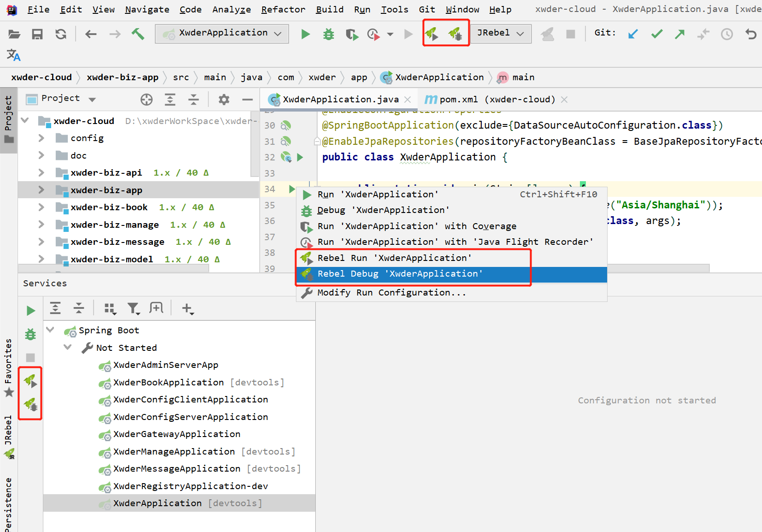Open the Analyze menu
Screen dimensions: 762x532
click(x=231, y=9)
